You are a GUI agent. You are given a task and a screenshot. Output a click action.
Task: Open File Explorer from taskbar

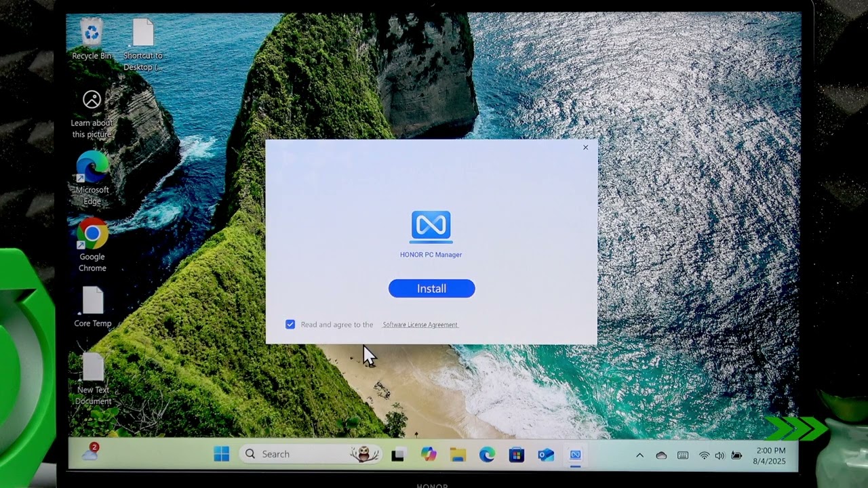click(458, 455)
